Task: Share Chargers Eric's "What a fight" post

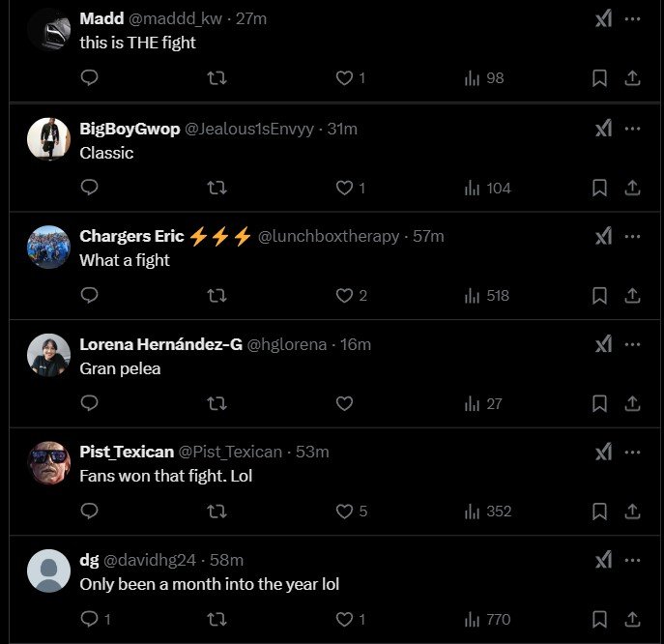Action: (632, 295)
